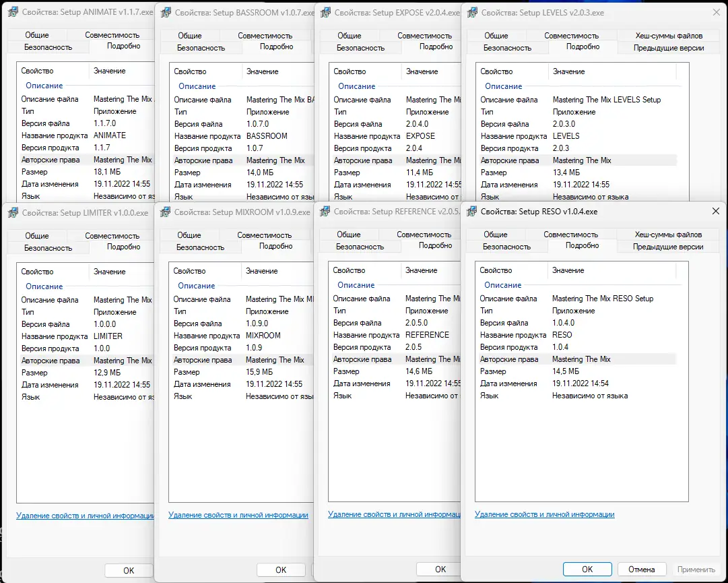Open the Совместимость tab in the MIXROOM properties
Screen dimensions: 728x583
pyautogui.click(x=264, y=235)
